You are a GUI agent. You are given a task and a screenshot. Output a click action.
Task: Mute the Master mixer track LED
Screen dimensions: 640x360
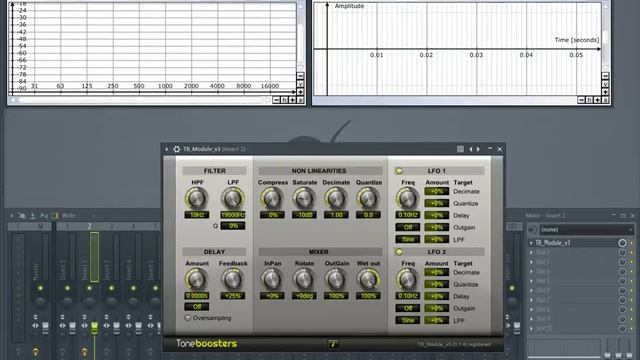(x=40, y=288)
